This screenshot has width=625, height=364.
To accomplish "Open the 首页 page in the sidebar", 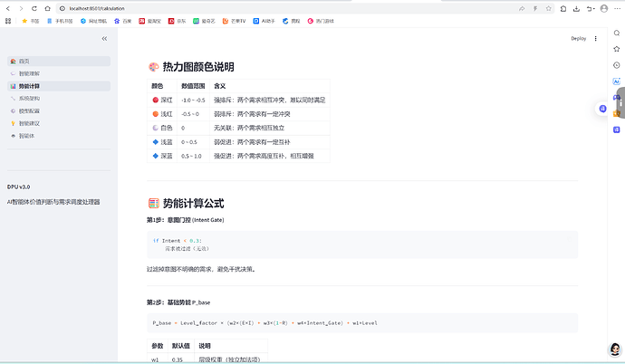I will (x=59, y=61).
